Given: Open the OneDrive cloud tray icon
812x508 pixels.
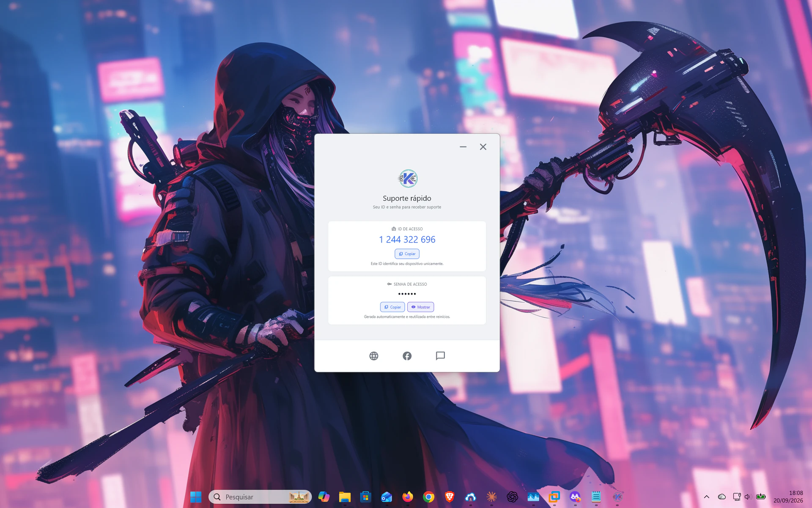Looking at the screenshot, I should click(x=722, y=497).
